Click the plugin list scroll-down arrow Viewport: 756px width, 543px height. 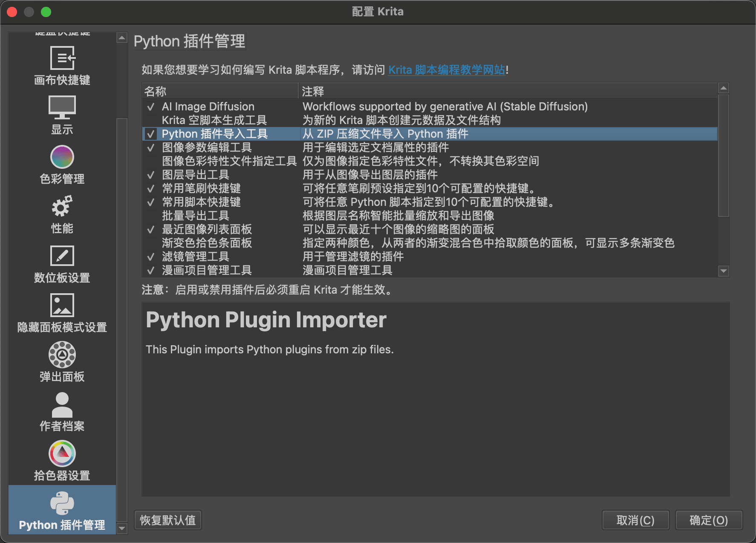click(x=723, y=271)
